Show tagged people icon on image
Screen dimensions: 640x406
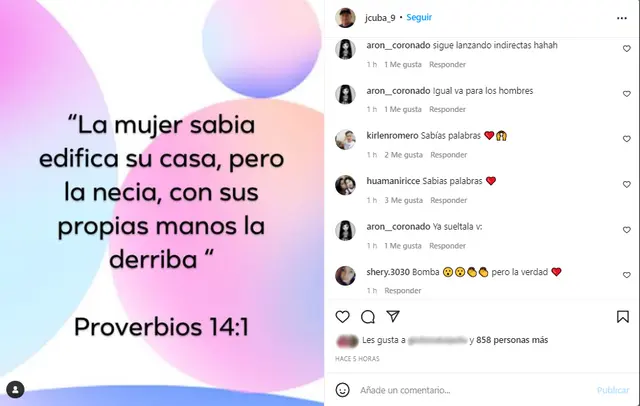click(16, 390)
